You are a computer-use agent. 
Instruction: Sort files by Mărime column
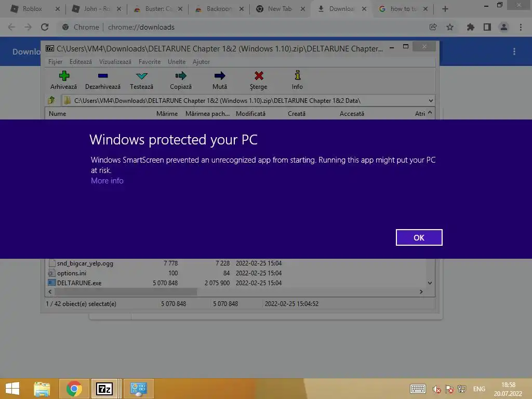tap(167, 114)
